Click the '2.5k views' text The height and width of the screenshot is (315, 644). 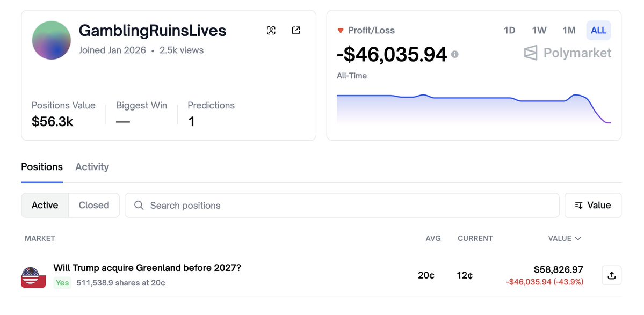(x=182, y=50)
